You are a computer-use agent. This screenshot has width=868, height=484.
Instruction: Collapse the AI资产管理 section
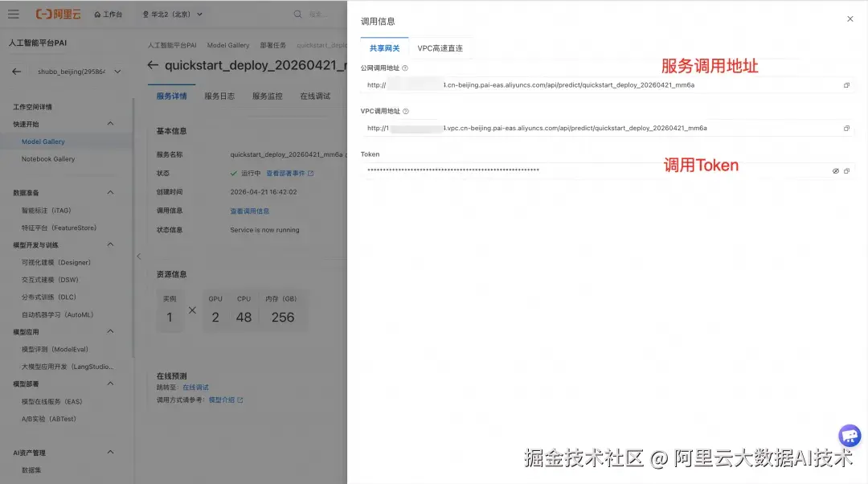[110, 453]
